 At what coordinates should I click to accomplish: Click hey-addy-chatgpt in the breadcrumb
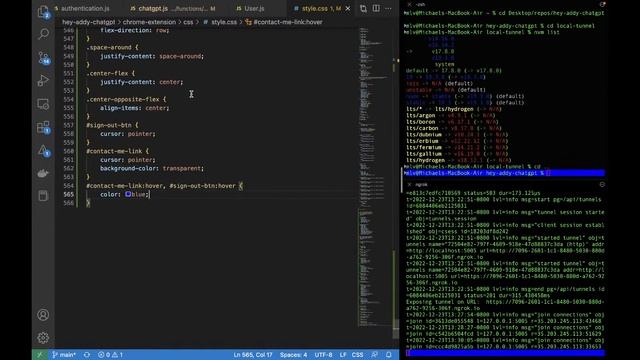(x=89, y=22)
